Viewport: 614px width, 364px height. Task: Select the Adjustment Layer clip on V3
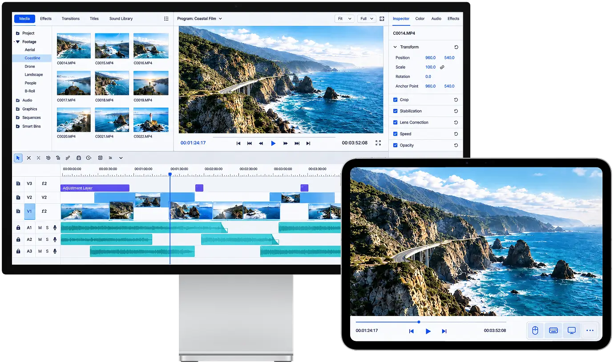coord(95,188)
